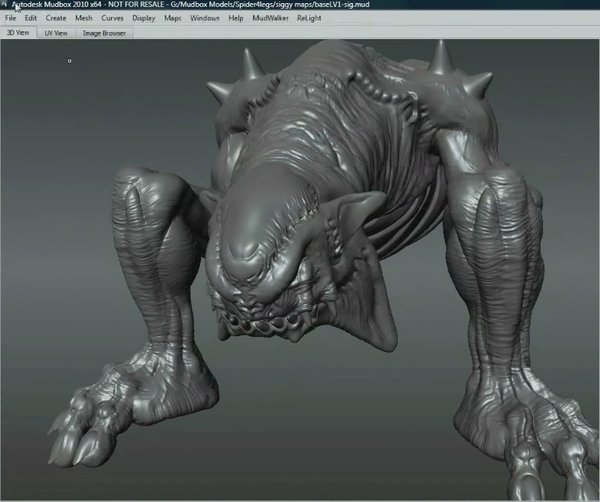This screenshot has width=600, height=502.
Task: Open the Image Browser tab
Action: click(104, 33)
